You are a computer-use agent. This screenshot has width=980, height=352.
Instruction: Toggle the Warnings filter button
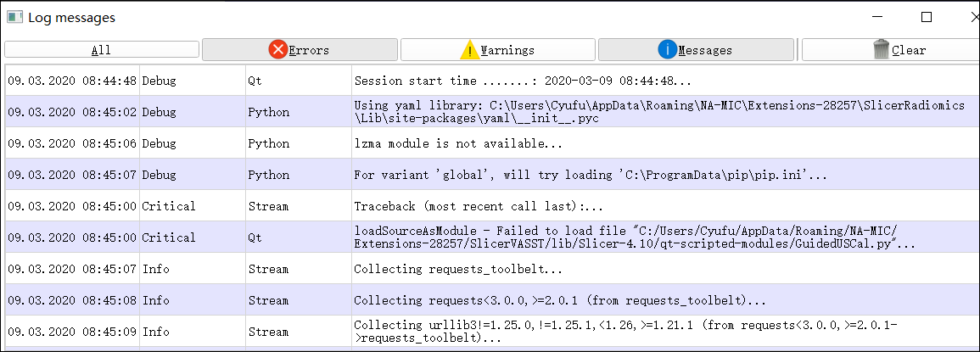pyautogui.click(x=497, y=50)
